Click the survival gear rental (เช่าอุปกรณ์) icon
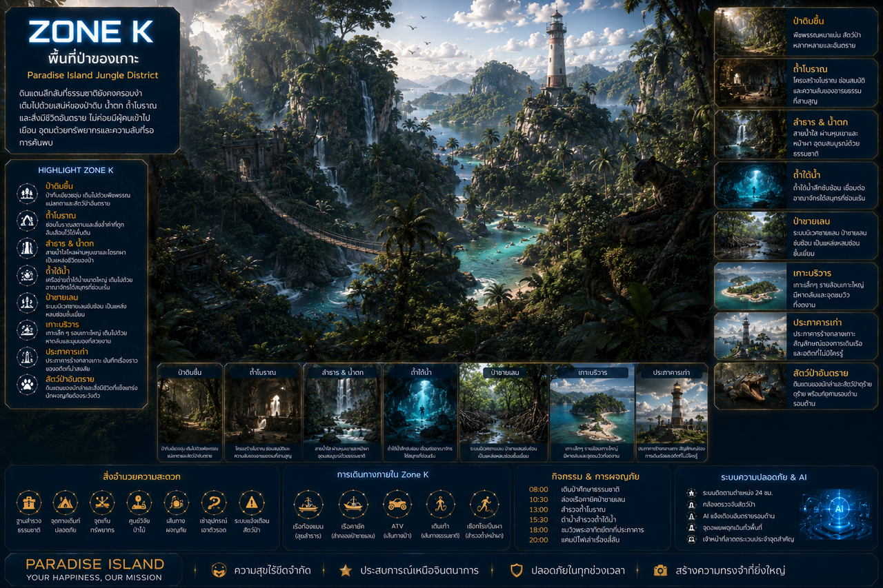Screen dimensions: 883x588 pos(214,502)
